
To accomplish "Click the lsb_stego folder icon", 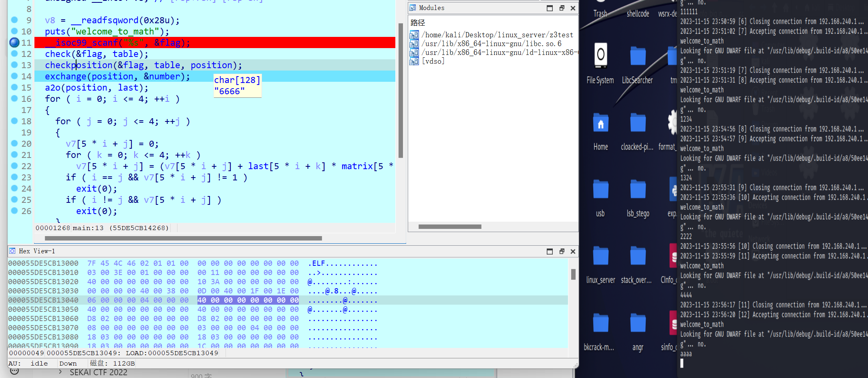I will point(638,190).
